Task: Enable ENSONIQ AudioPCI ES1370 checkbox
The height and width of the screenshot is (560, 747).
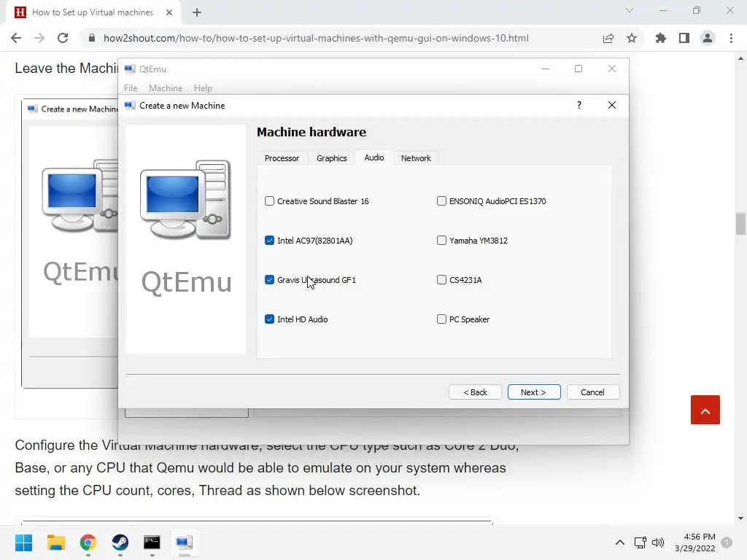Action: click(x=441, y=201)
